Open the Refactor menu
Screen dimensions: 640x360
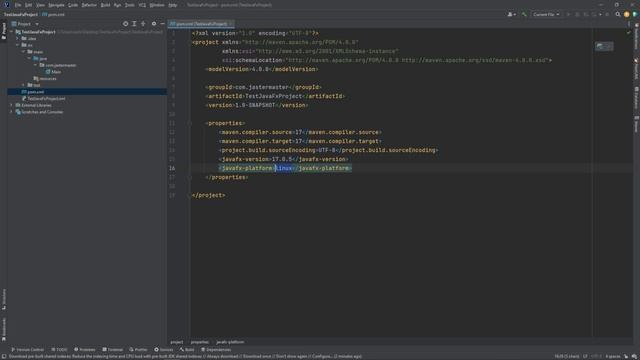click(89, 5)
